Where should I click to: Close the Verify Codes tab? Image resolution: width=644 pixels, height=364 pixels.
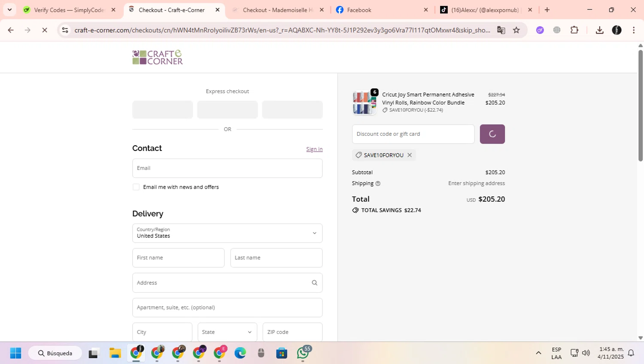click(113, 10)
